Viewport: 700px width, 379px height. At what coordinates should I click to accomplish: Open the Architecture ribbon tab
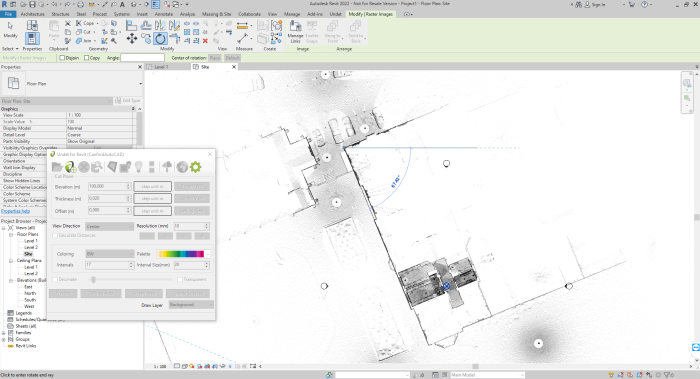33,14
